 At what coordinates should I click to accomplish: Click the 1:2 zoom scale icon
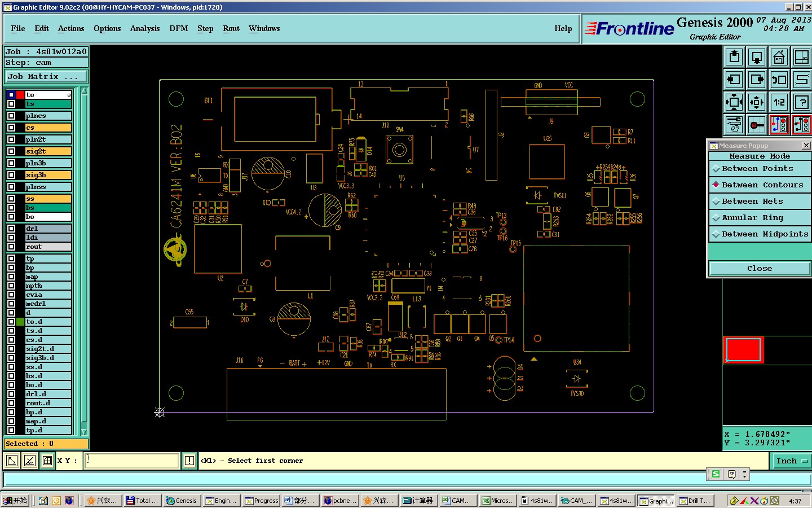779,102
